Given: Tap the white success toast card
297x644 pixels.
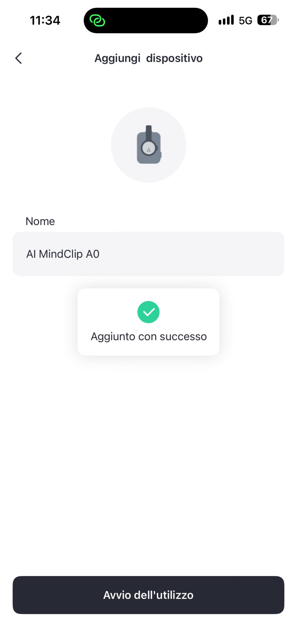Looking at the screenshot, I should pyautogui.click(x=148, y=322).
